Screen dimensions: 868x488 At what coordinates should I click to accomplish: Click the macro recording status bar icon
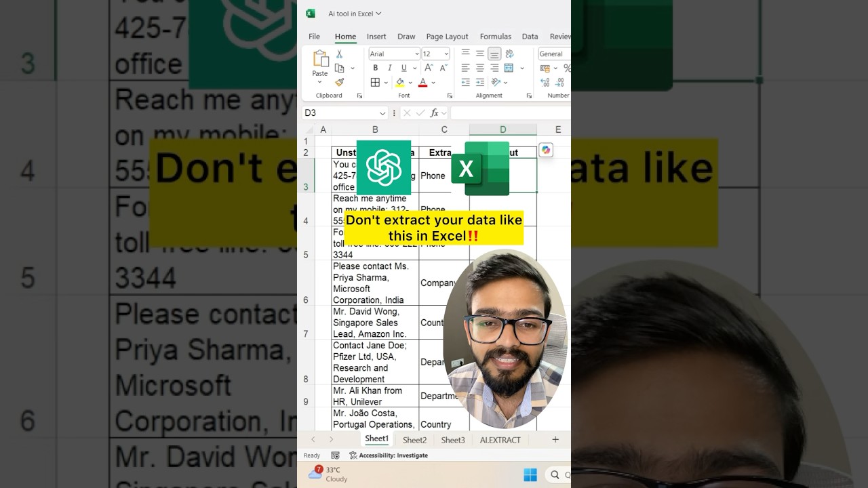point(335,455)
